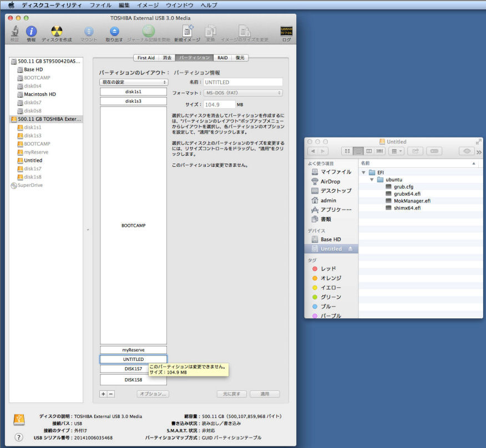Eject Untitled from the Finder sidebar

tap(350, 249)
